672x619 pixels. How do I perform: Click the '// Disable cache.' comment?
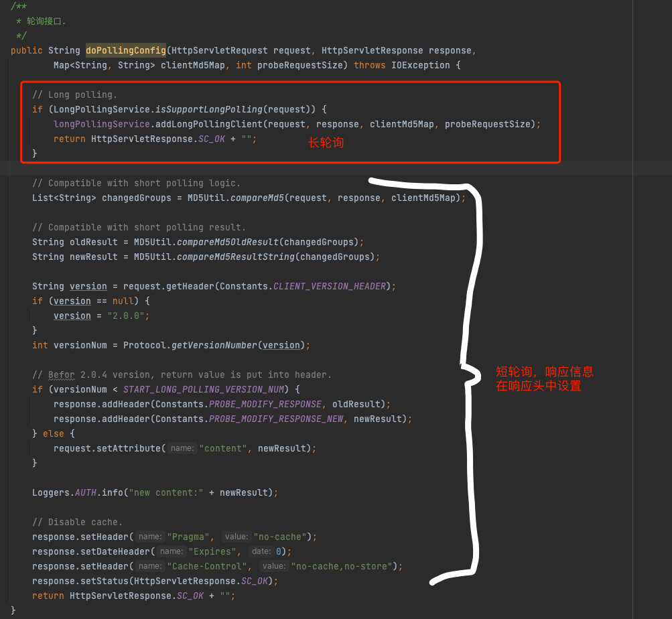(x=77, y=522)
